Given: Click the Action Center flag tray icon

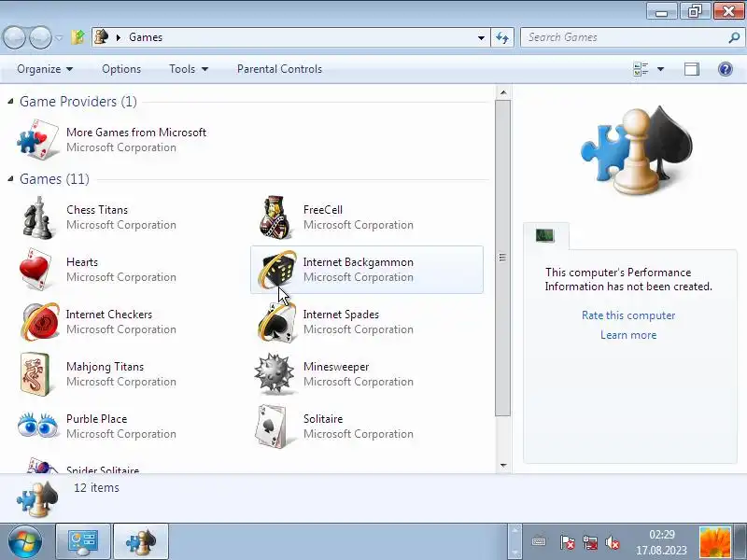Looking at the screenshot, I should [567, 542].
